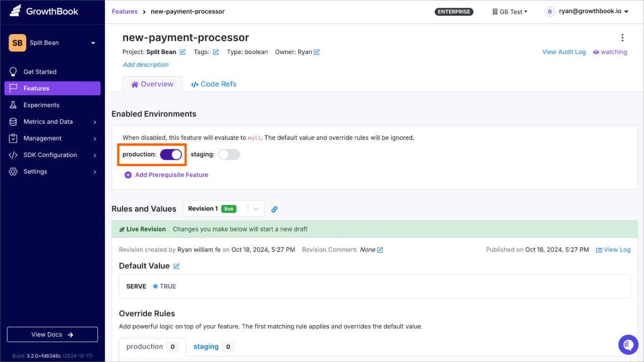This screenshot has width=644, height=362.
Task: Switch to the Code Refs tab
Action: (213, 84)
